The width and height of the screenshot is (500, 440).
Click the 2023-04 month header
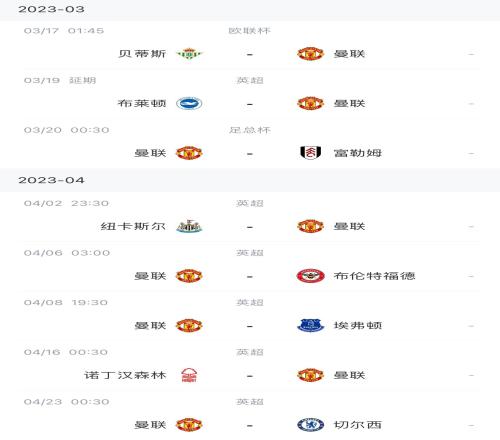(51, 180)
